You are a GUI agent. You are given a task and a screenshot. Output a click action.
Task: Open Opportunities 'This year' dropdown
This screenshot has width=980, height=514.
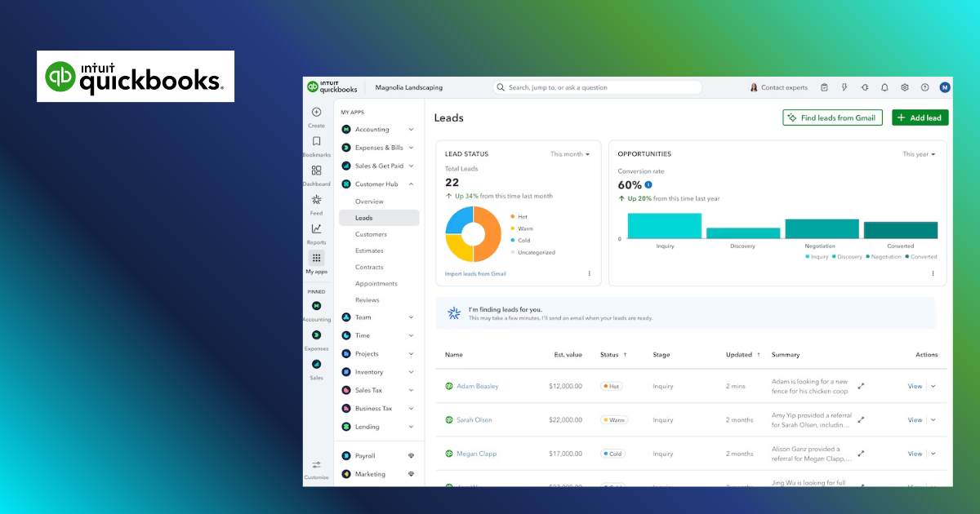[919, 154]
